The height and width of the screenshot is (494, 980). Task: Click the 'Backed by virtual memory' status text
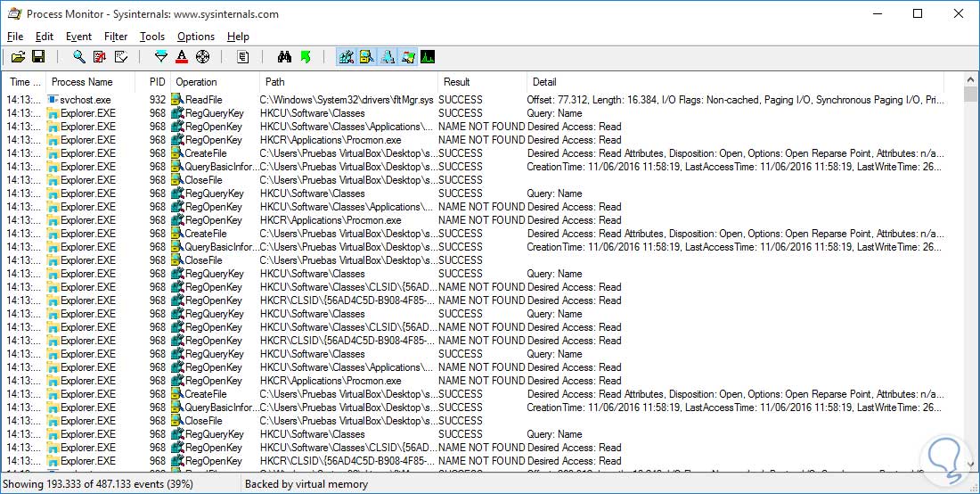point(306,484)
